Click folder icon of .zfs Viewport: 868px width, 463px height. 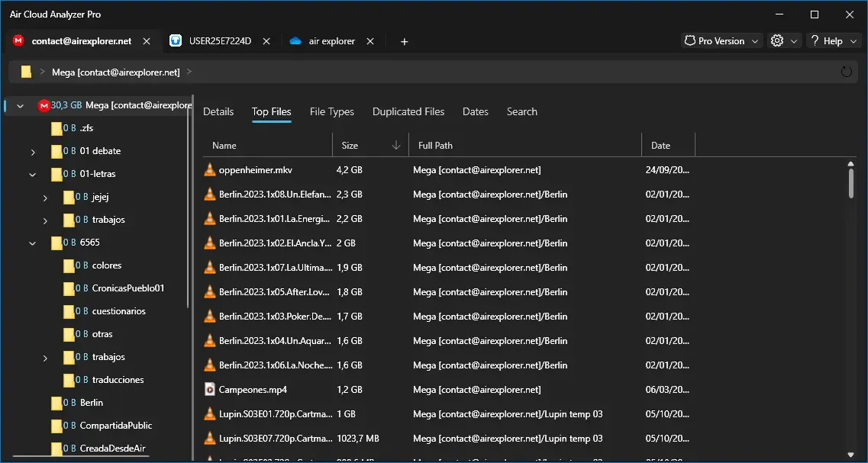tap(56, 128)
